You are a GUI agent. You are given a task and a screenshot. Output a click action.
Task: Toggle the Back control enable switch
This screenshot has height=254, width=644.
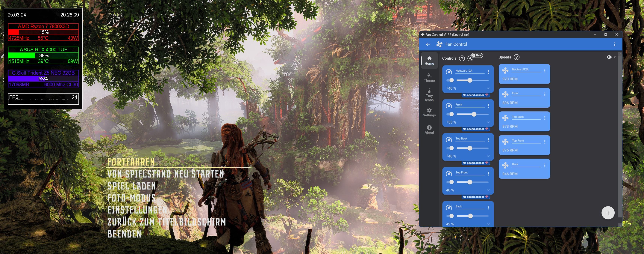point(450,216)
